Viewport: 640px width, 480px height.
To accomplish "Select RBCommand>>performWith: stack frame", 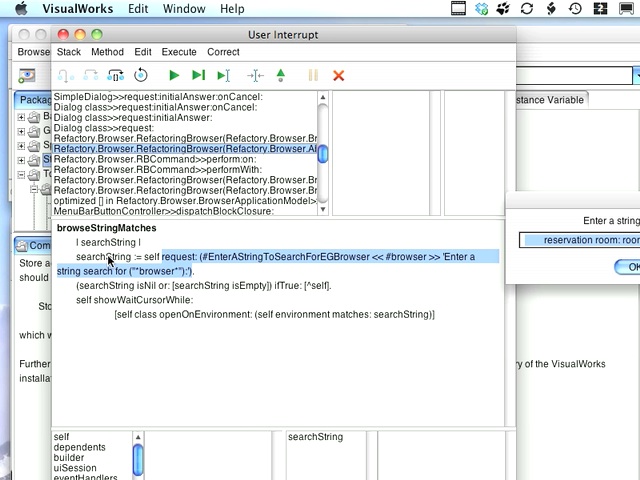I will point(185,170).
